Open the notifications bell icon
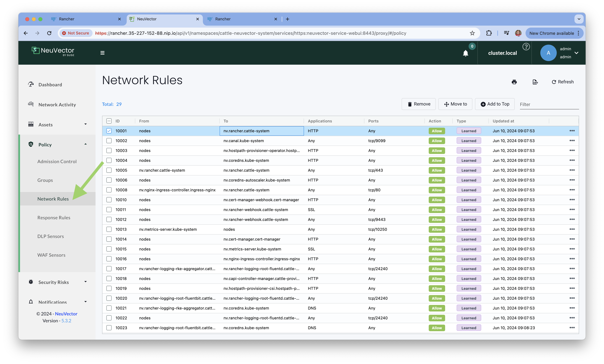This screenshot has height=364, width=604. coord(465,53)
